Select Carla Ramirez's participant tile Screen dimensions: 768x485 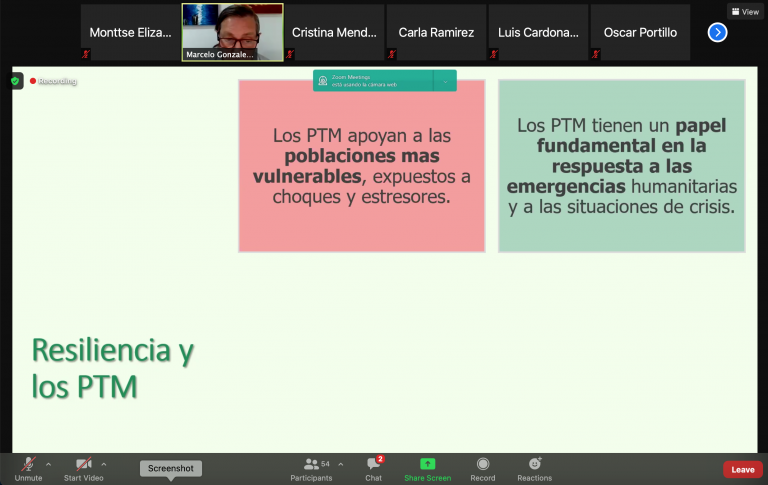coord(436,32)
